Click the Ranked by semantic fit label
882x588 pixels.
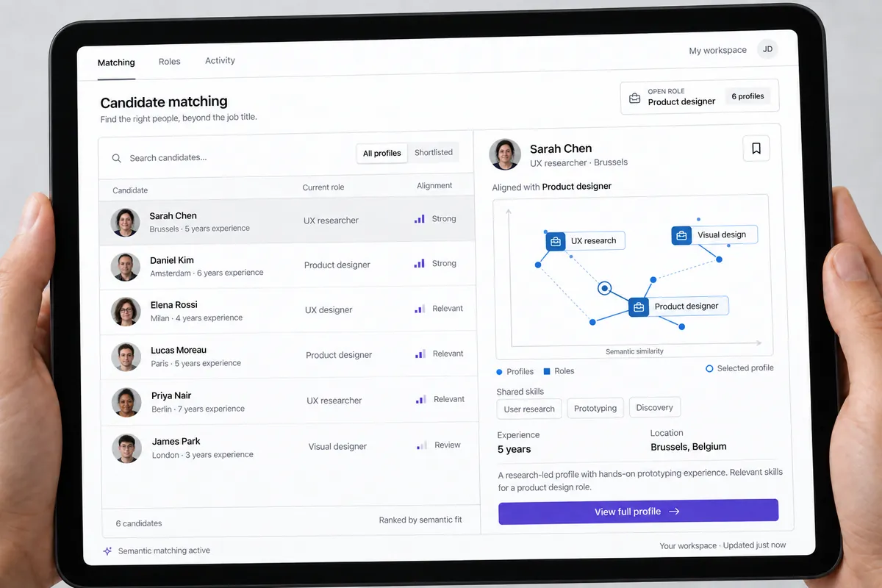(420, 520)
